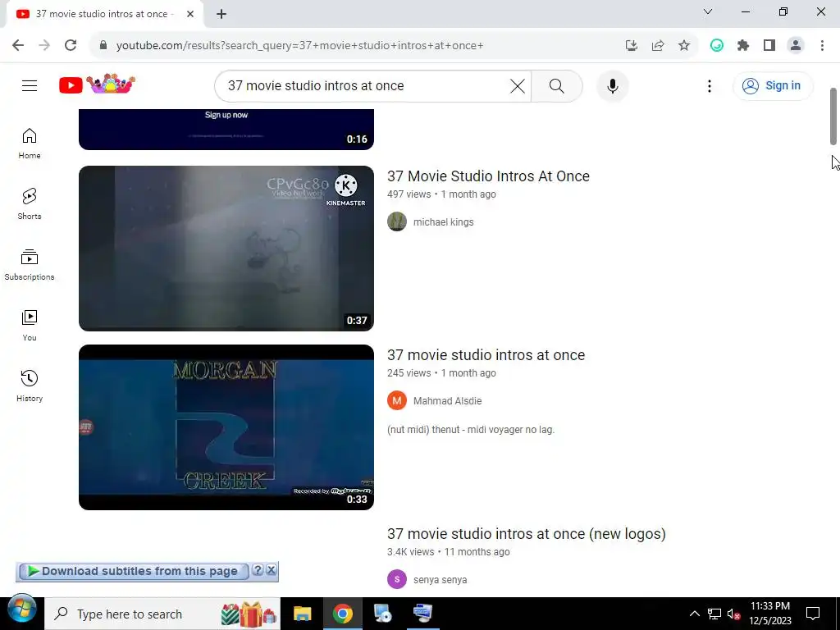Open File Explorer from the taskbar
This screenshot has height=630, width=840.
[302, 614]
